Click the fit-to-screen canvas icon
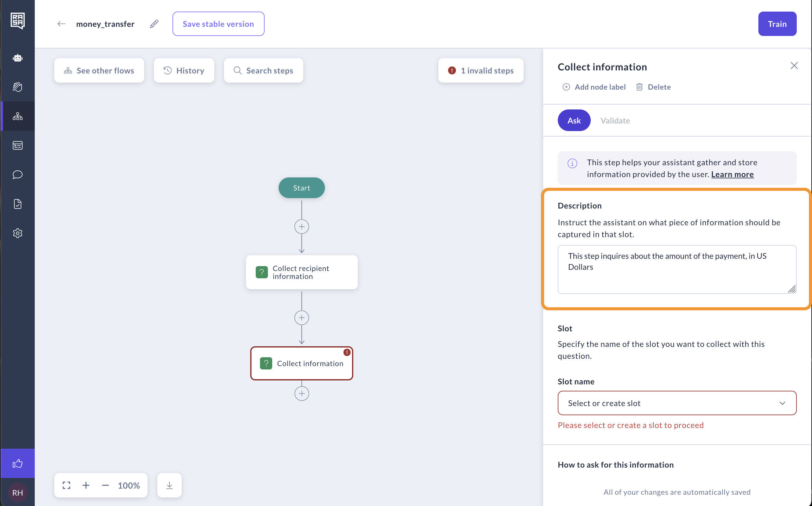 (x=66, y=485)
